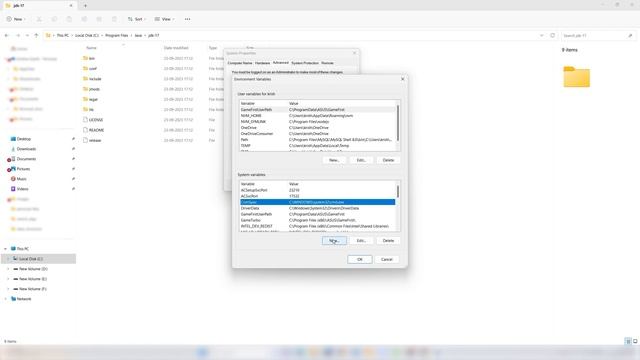Screen dimensions: 640x360
Task: Open the lib folder icon
Action: coord(85,109)
